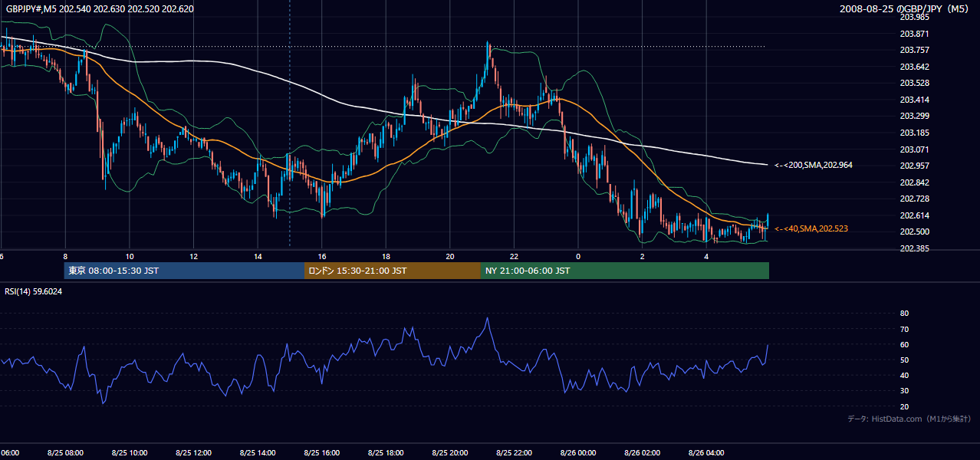Image resolution: width=980 pixels, height=460 pixels.
Task: Click price axis value 203.414
Action: coord(914,100)
